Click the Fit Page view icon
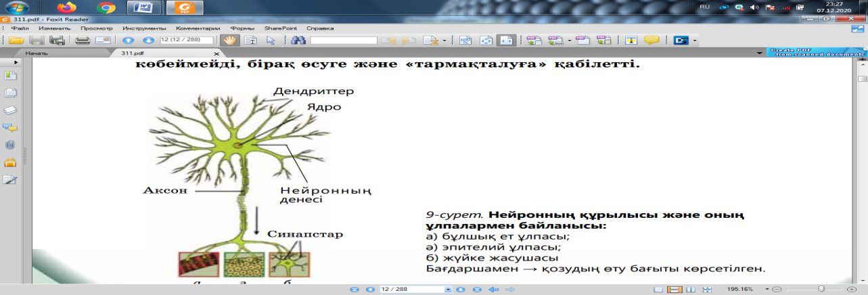 pos(486,41)
